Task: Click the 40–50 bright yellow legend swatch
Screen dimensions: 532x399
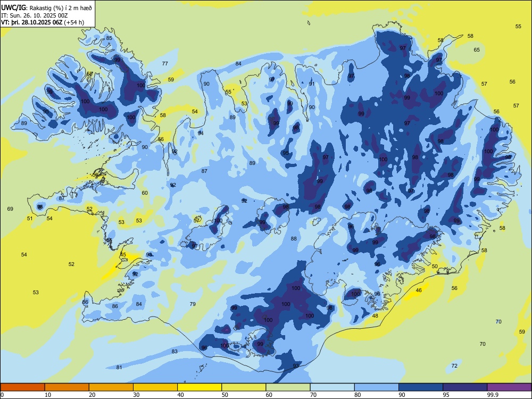Action: coord(199,387)
